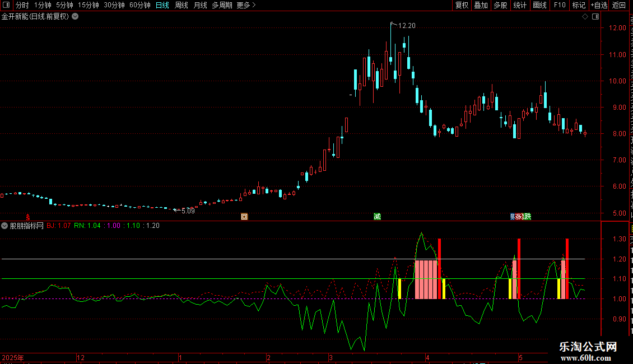Click the green 跌 marker

pyautogui.click(x=527, y=217)
